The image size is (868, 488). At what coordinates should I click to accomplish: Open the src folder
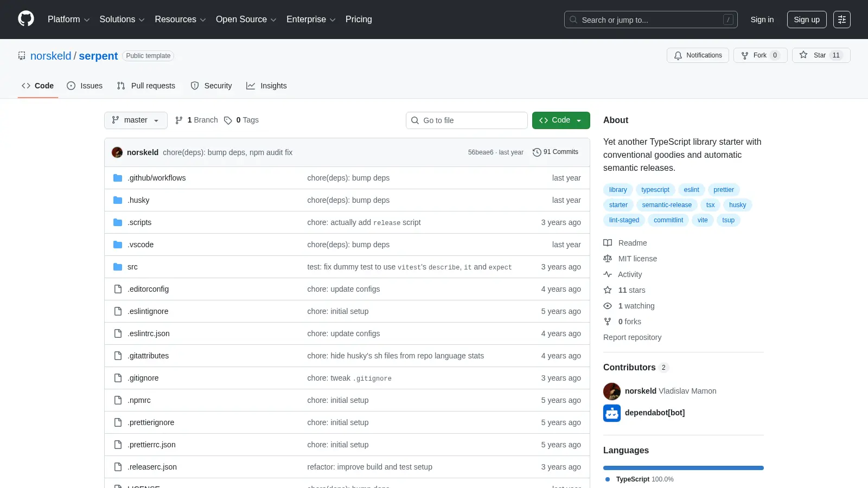tap(132, 267)
